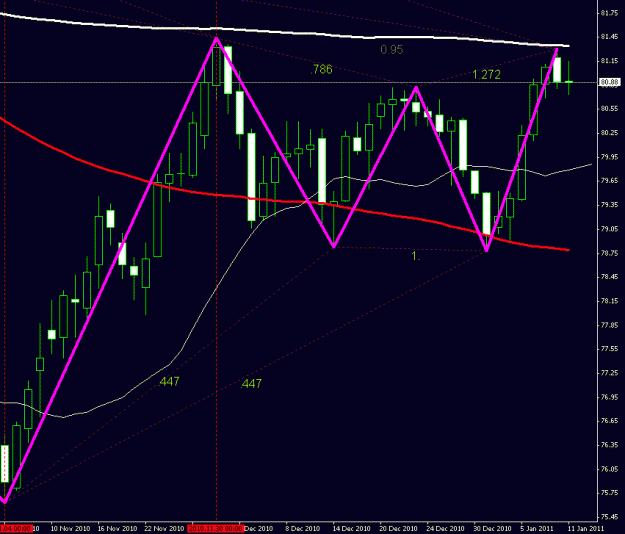This screenshot has width=625, height=534.
Task: Click the .786 retracement label
Action: (x=321, y=70)
